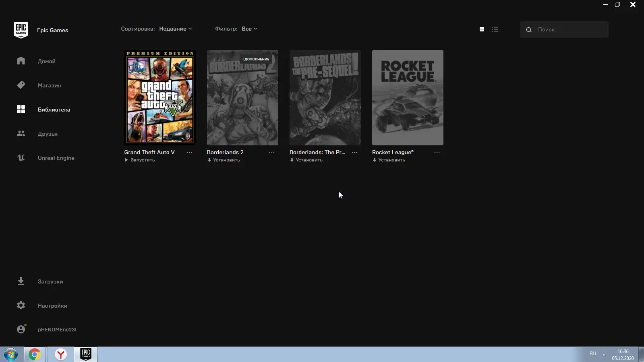
Task: Click the Epic Games title text
Action: pyautogui.click(x=52, y=30)
